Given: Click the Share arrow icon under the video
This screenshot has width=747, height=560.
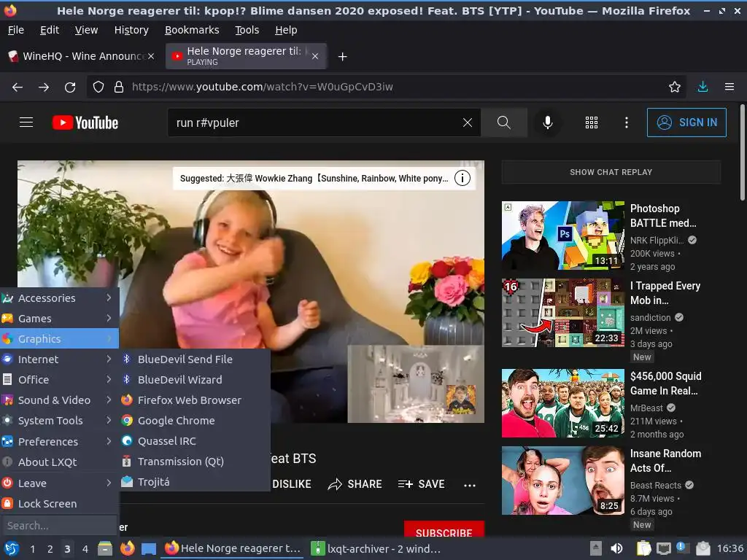Looking at the screenshot, I should (335, 484).
